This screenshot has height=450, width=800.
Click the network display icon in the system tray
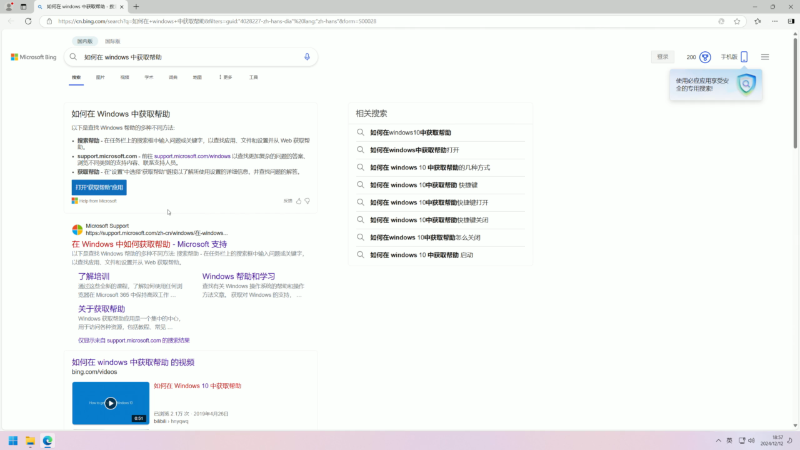742,441
